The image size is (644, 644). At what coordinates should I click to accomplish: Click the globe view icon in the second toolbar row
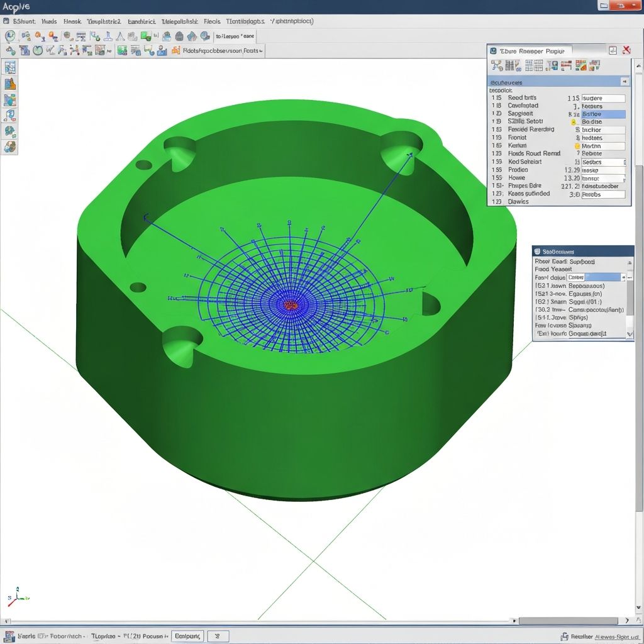point(39,50)
